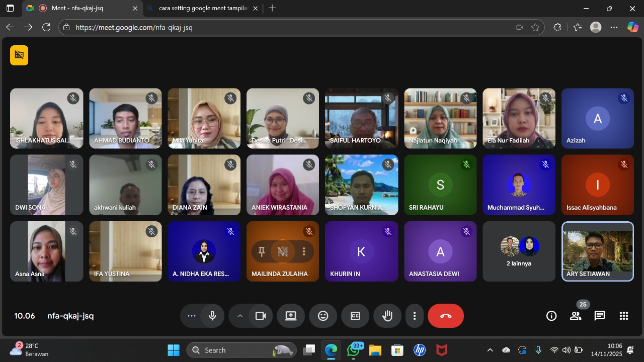This screenshot has height=362, width=644.
Task: Open WhatsApp from the taskbar
Action: coord(354,350)
